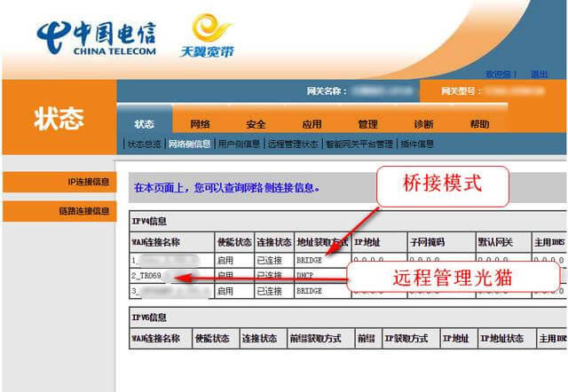Select the 网络侧信息 submenu item
568x392 pixels.
pyautogui.click(x=189, y=144)
